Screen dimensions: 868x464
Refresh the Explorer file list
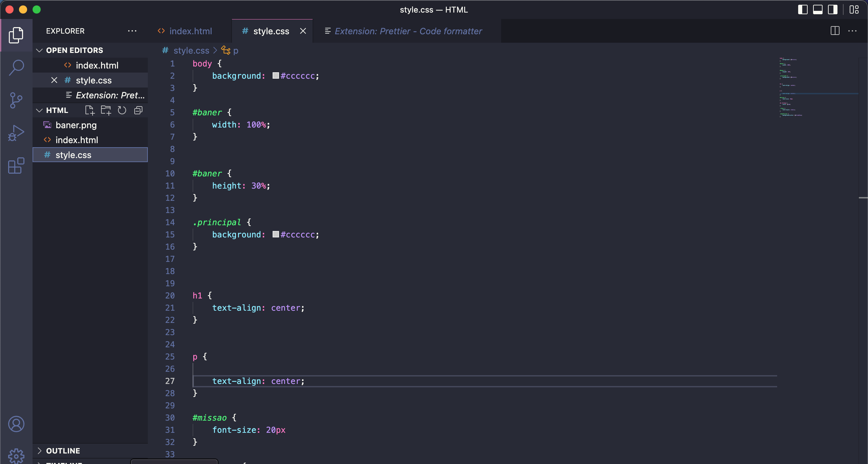point(122,110)
